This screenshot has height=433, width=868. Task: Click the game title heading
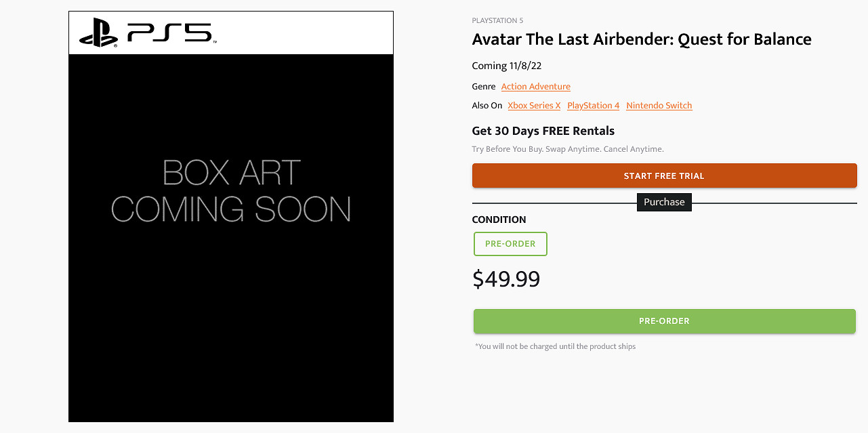pyautogui.click(x=641, y=39)
